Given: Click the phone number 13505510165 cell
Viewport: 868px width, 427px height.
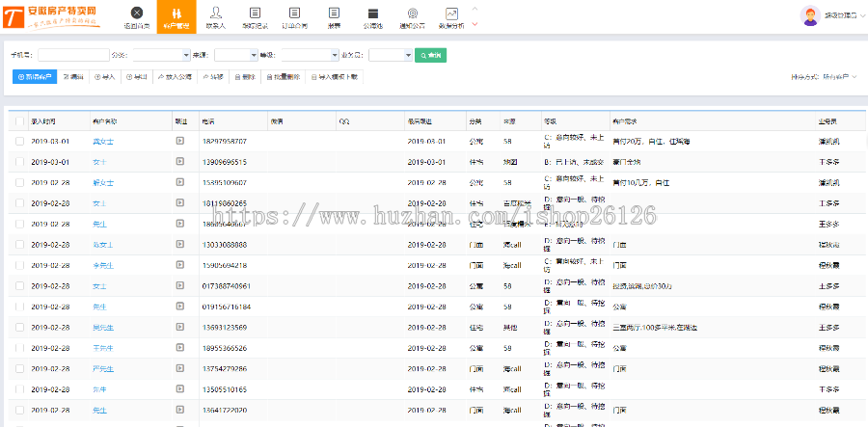Looking at the screenshot, I should pos(225,389).
